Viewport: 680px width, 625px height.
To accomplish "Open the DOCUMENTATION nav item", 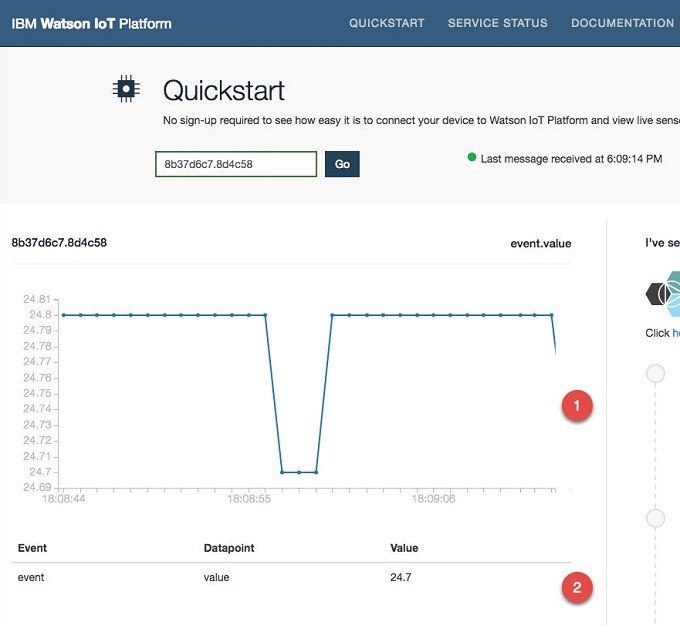I will 622,23.
